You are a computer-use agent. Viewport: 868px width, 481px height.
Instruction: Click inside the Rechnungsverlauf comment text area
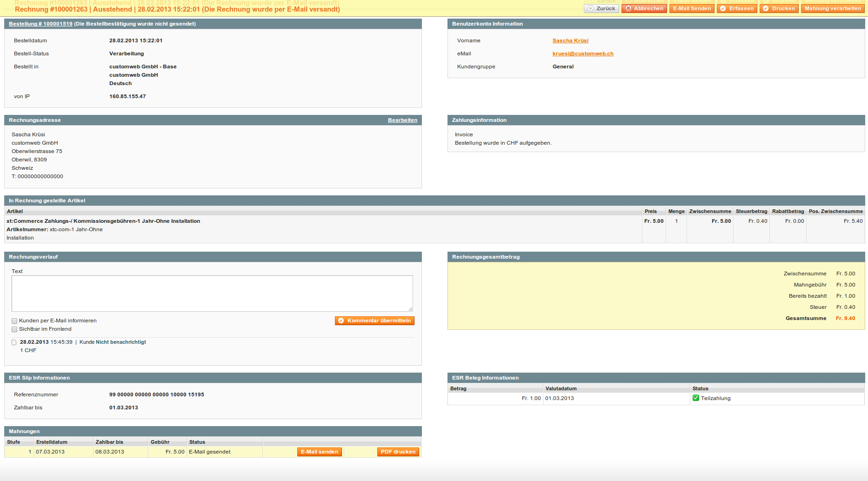tap(212, 293)
